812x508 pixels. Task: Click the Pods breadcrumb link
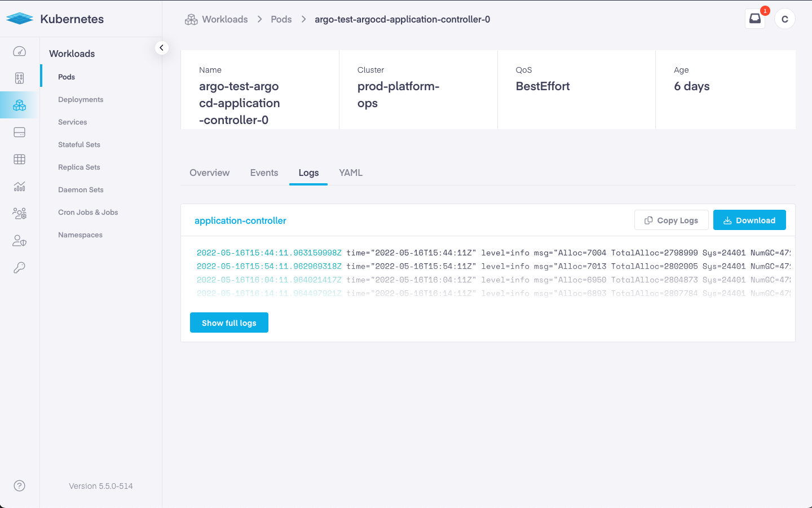tap(281, 19)
